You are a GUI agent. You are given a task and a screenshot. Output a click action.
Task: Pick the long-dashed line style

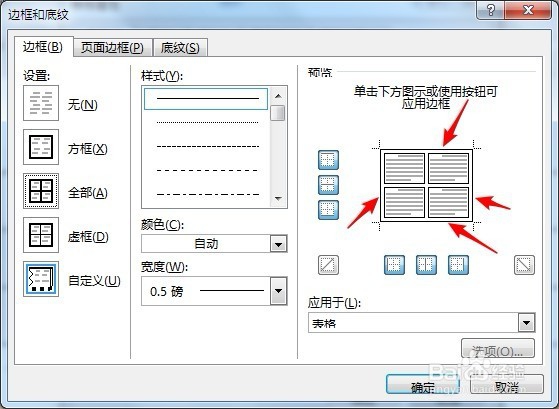tap(207, 170)
